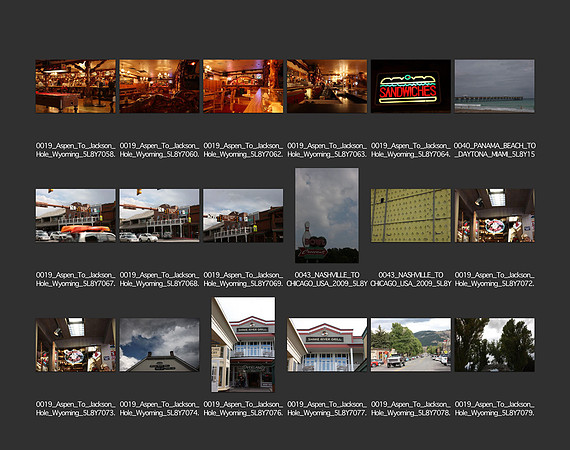The height and width of the screenshot is (450, 570).
Task: Select the bowling pin sign portrait photo
Action: [x=327, y=215]
